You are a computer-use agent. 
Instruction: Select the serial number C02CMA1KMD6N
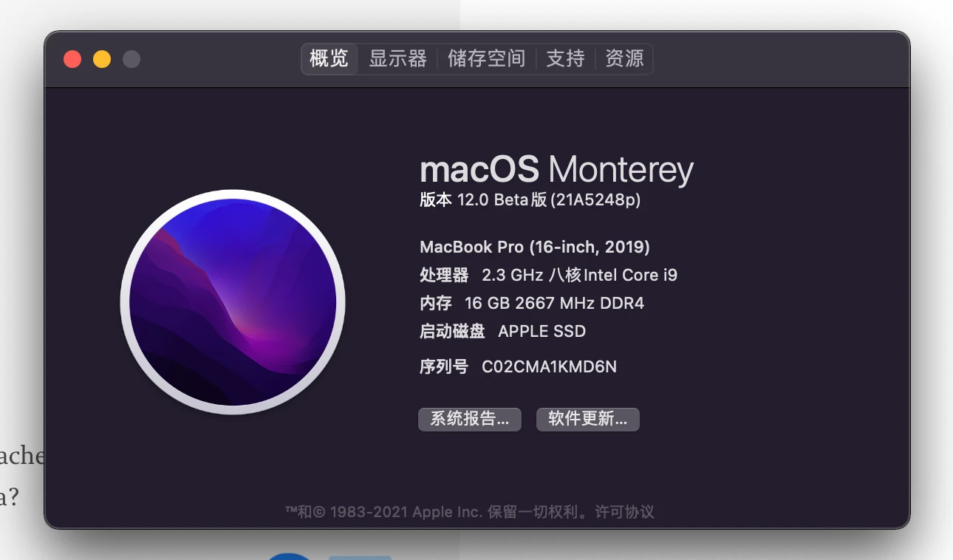pos(549,366)
